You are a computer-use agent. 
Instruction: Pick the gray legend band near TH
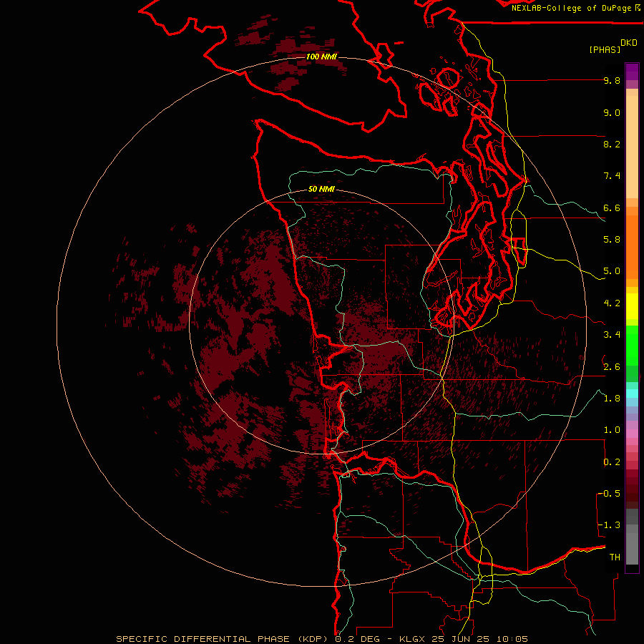coord(632,548)
